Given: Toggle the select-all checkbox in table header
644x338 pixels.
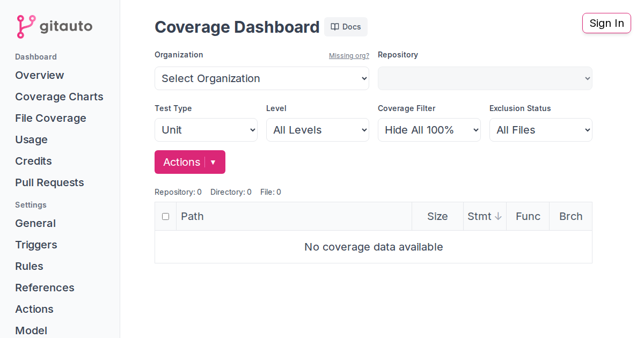Looking at the screenshot, I should coord(165,216).
